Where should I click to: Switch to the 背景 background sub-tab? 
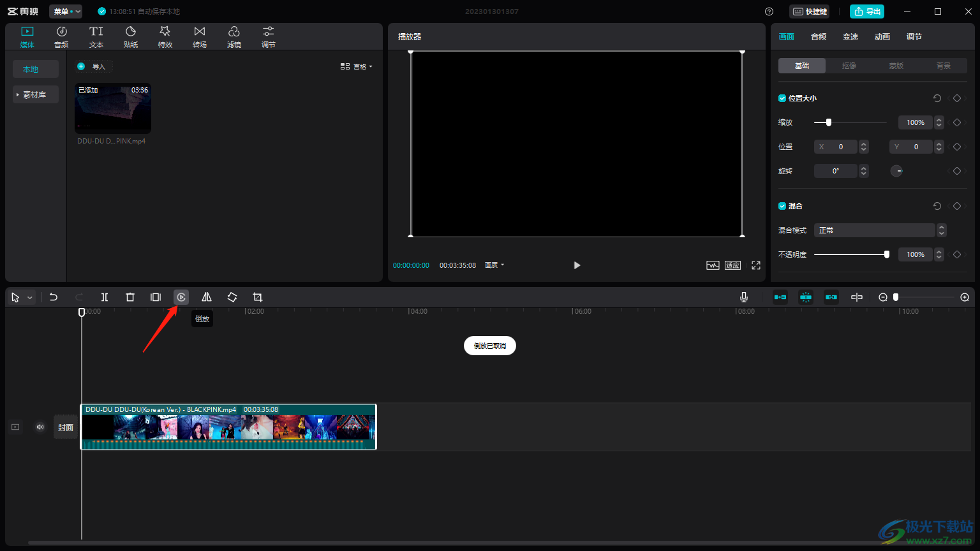(944, 66)
